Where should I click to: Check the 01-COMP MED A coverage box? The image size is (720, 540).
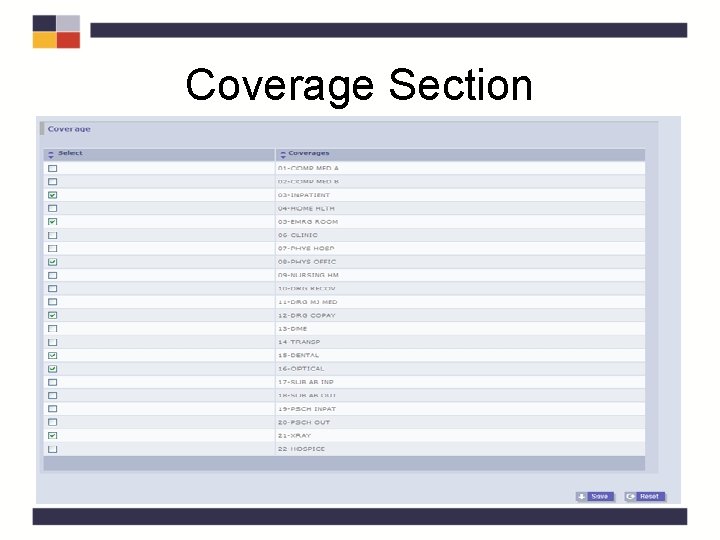tap(53, 169)
